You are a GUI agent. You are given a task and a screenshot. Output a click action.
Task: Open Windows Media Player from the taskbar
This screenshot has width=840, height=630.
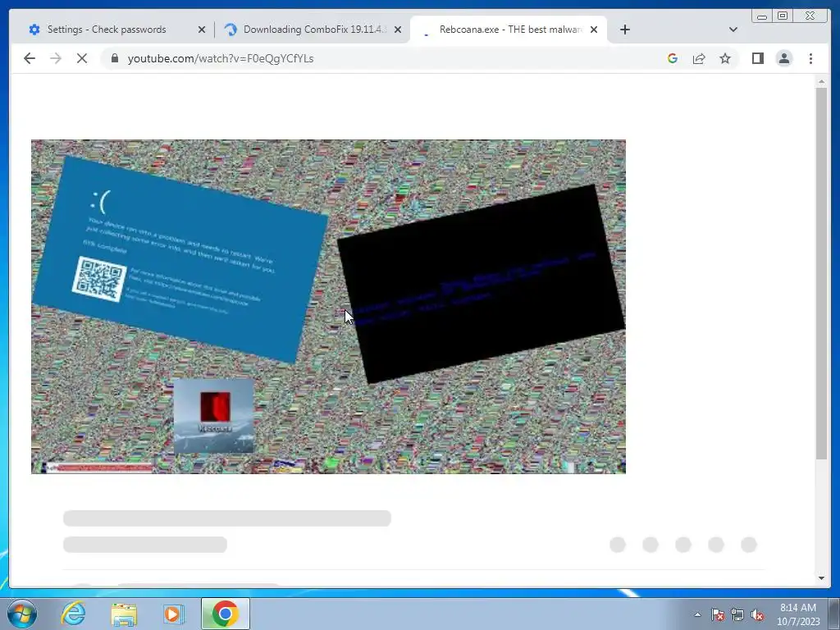(x=173, y=614)
